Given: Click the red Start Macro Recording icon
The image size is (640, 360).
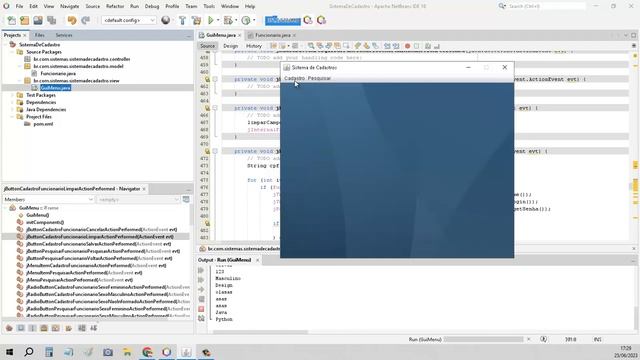Looking at the screenshot, I should [407, 46].
